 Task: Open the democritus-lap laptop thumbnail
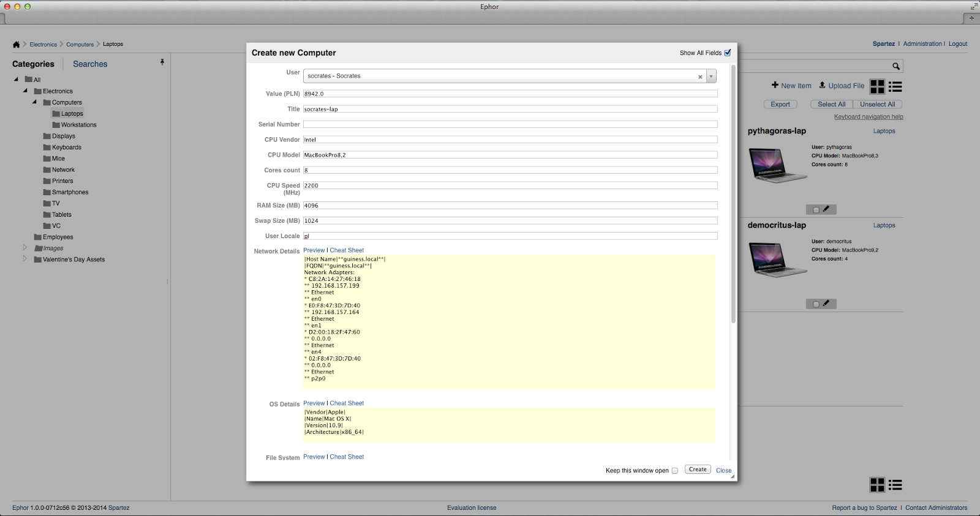(777, 260)
